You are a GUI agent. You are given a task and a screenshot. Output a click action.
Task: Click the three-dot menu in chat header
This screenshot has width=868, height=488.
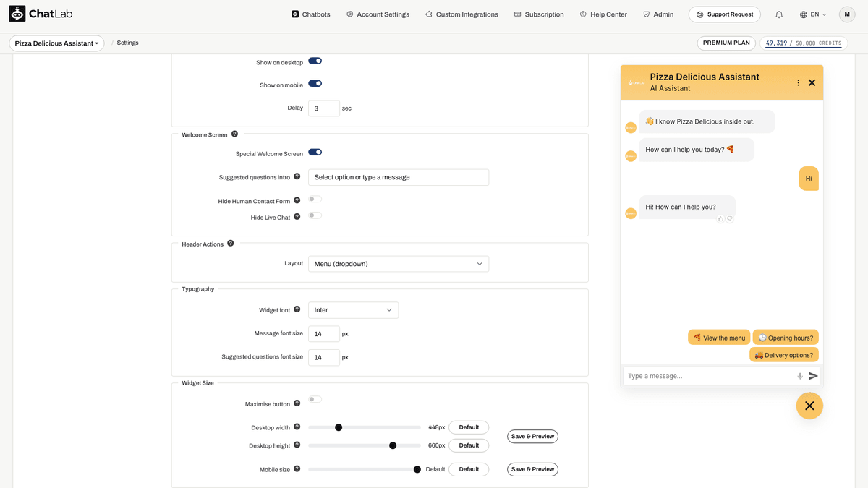click(799, 82)
